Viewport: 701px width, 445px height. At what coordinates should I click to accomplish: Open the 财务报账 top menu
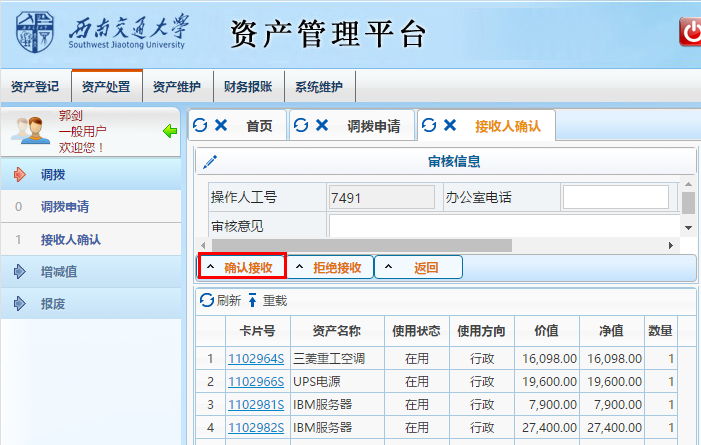point(248,87)
